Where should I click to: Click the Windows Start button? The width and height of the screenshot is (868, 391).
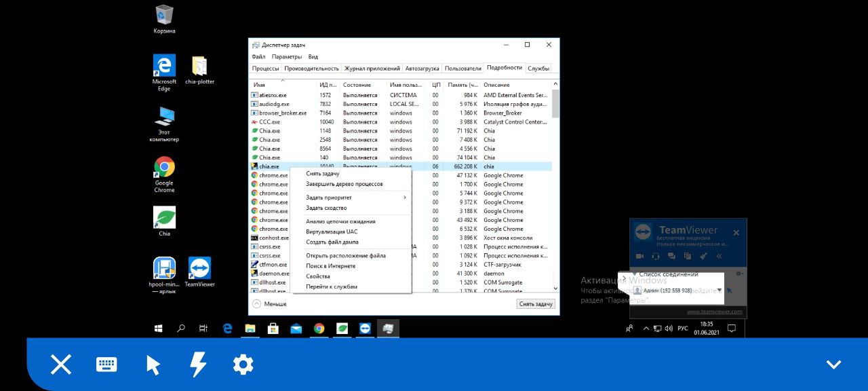click(x=158, y=329)
